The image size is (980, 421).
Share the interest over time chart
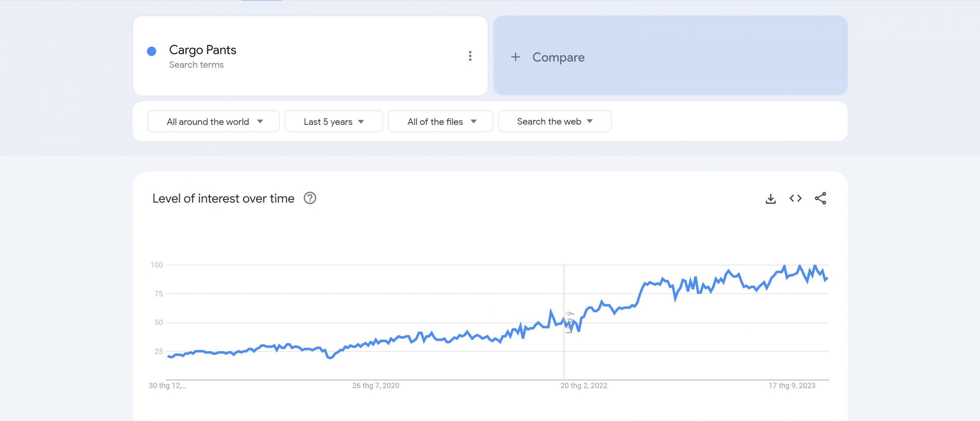click(820, 198)
